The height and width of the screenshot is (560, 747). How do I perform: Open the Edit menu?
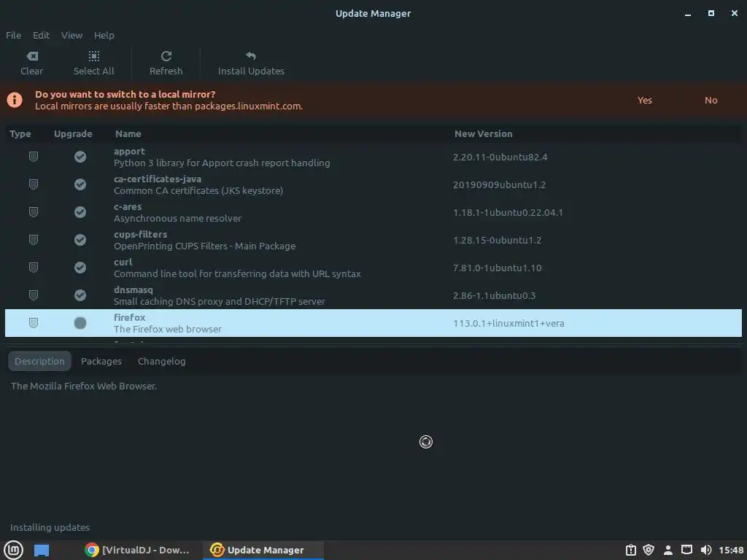[x=41, y=35]
